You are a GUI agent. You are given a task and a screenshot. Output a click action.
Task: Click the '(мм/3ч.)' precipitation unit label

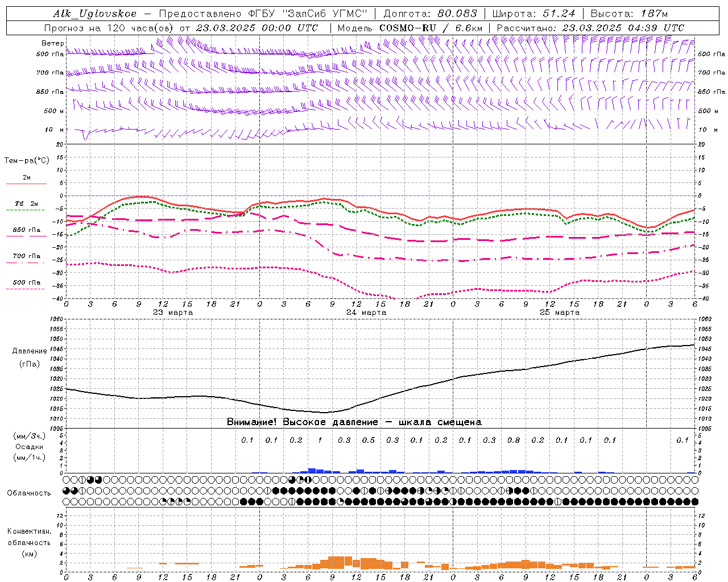(30, 436)
